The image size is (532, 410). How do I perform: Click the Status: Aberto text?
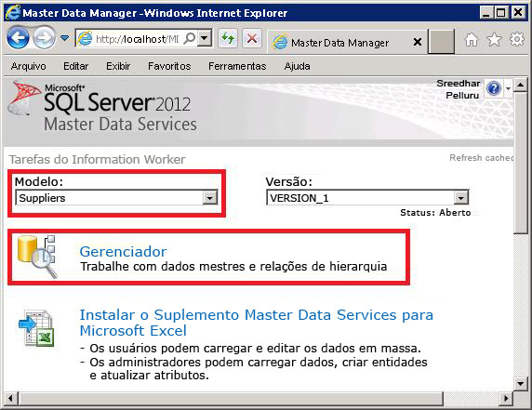[x=435, y=213]
